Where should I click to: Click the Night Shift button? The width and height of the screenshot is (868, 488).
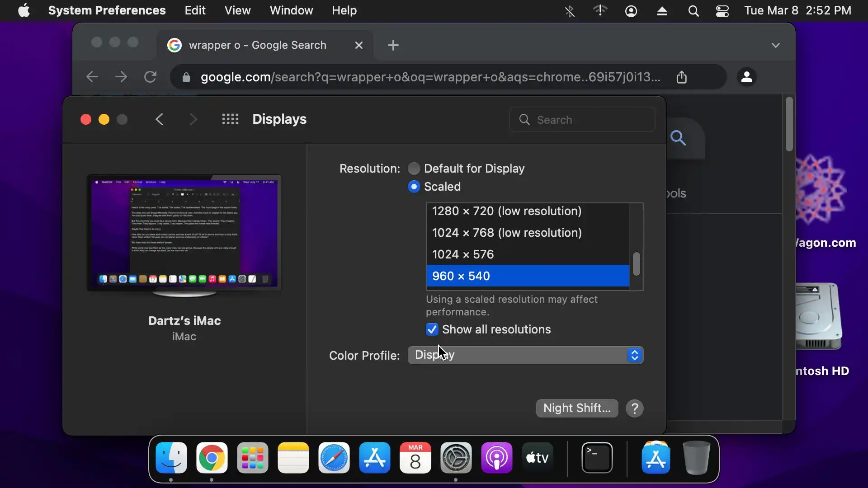pyautogui.click(x=576, y=408)
